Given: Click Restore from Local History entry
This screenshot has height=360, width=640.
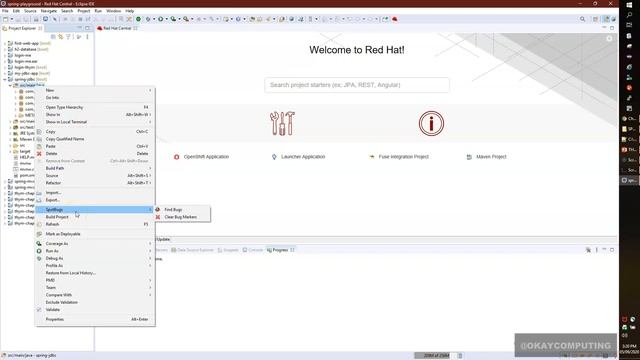Looking at the screenshot, I should click(95, 273).
